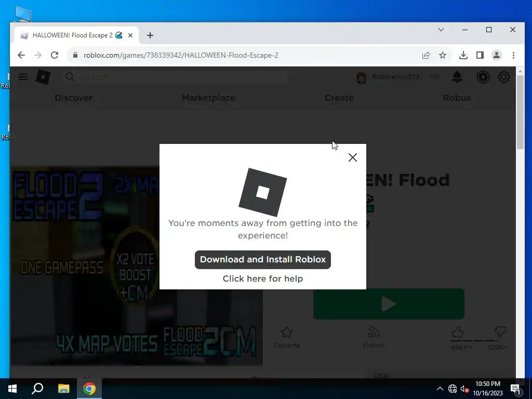Viewport: 532px width, 399px height.
Task: Open Chrome profile avatar
Action: pos(496,55)
